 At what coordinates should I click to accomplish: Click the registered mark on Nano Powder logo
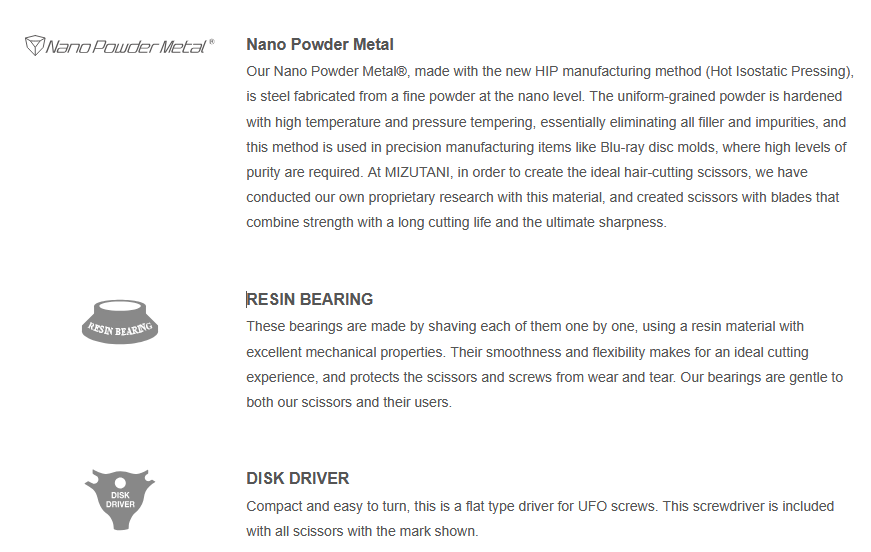212,42
